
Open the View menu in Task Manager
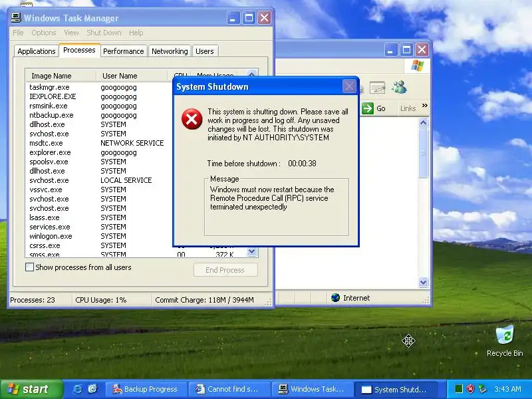tap(71, 33)
